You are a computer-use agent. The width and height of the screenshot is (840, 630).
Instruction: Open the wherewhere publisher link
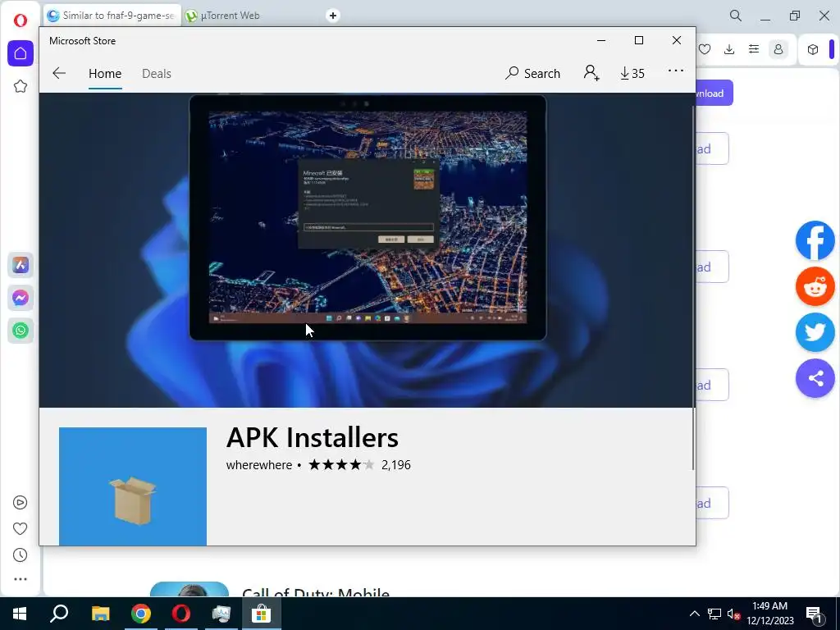click(258, 465)
